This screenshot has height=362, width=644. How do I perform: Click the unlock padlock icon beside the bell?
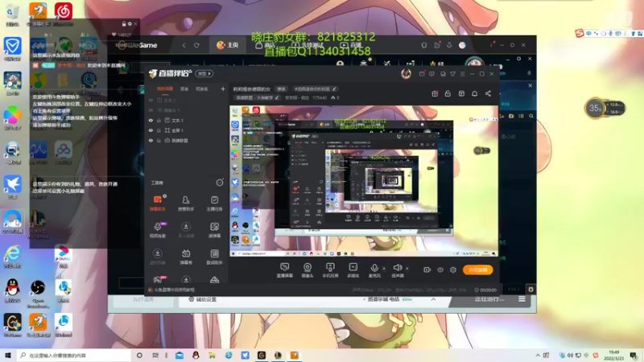tap(448, 93)
